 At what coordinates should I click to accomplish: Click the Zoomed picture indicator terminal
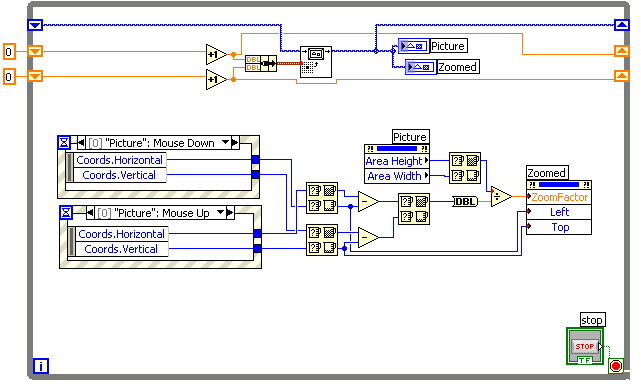(x=421, y=67)
